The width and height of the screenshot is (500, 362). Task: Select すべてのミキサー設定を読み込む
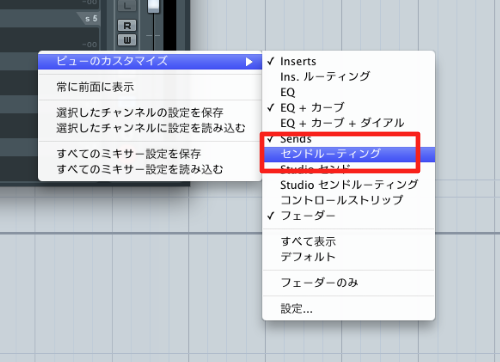click(x=150, y=169)
